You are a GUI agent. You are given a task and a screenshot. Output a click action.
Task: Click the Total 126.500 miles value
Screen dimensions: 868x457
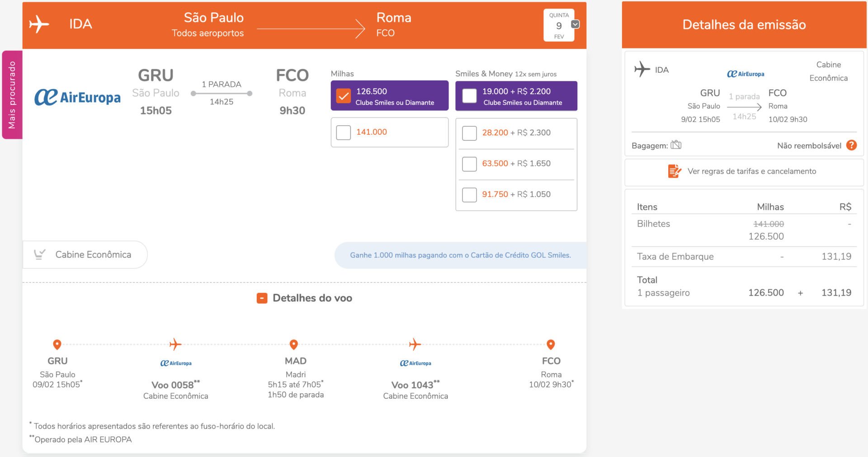tap(766, 293)
